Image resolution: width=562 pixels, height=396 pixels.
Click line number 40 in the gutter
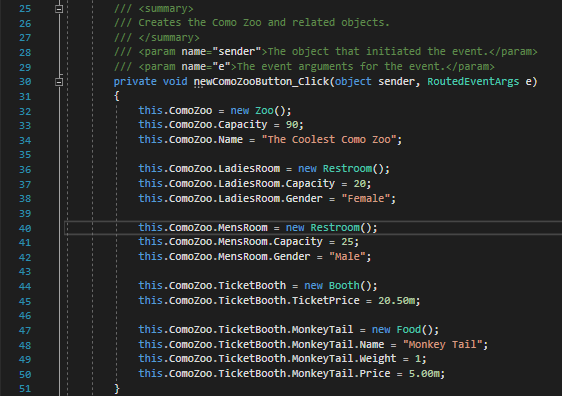point(25,228)
